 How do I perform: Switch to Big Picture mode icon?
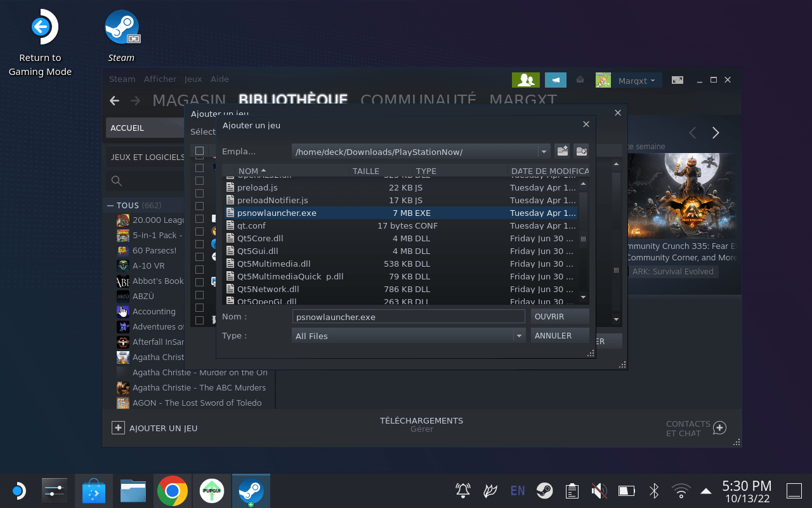[678, 80]
